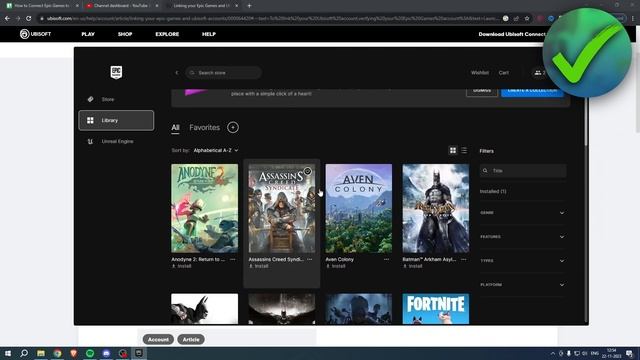Switch to How to Connect Epic Games tab
This screenshot has width=640, height=360.
click(42, 6)
